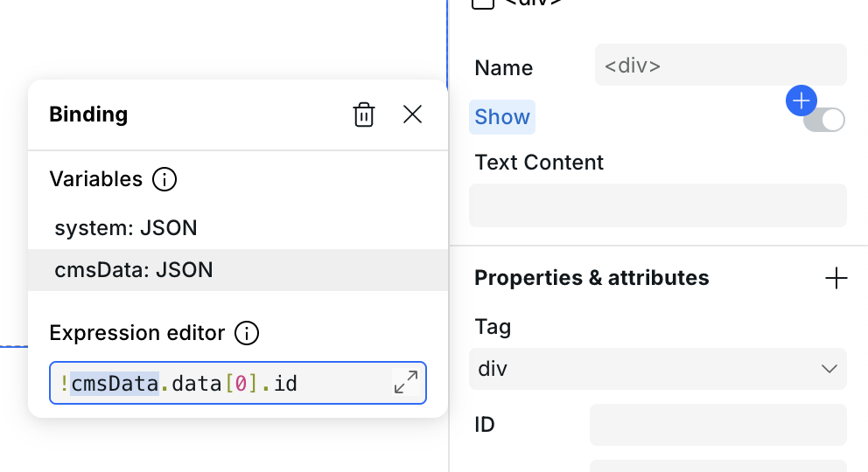Image resolution: width=868 pixels, height=472 pixels.
Task: Open Variables info tooltip icon
Action: (164, 180)
